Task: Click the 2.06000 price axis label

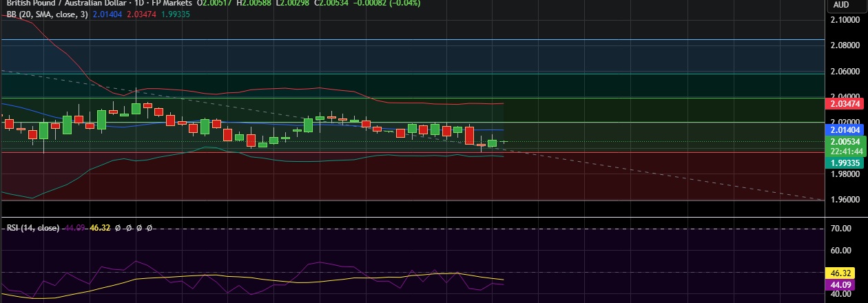Action: pos(845,71)
